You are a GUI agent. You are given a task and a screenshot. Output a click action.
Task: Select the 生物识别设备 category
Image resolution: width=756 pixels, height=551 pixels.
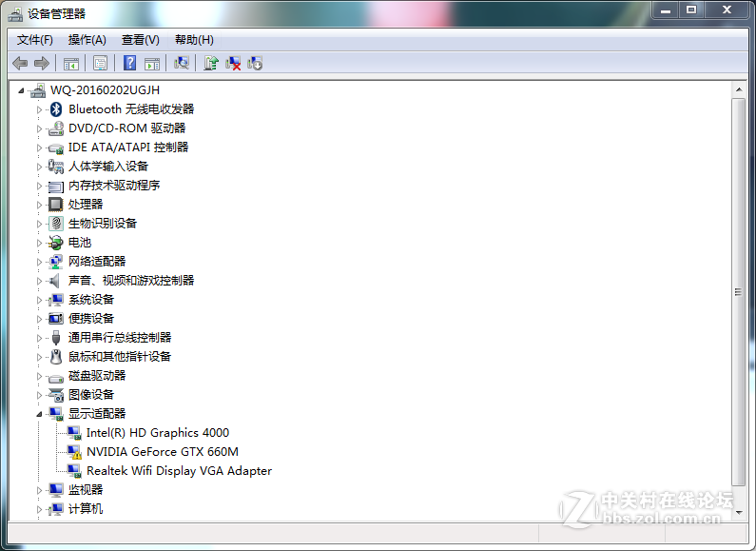click(102, 224)
